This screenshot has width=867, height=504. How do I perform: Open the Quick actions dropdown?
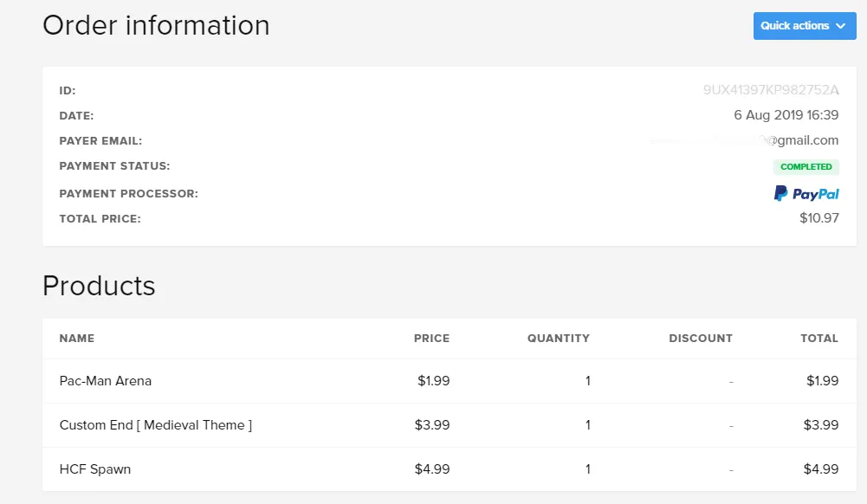point(804,26)
